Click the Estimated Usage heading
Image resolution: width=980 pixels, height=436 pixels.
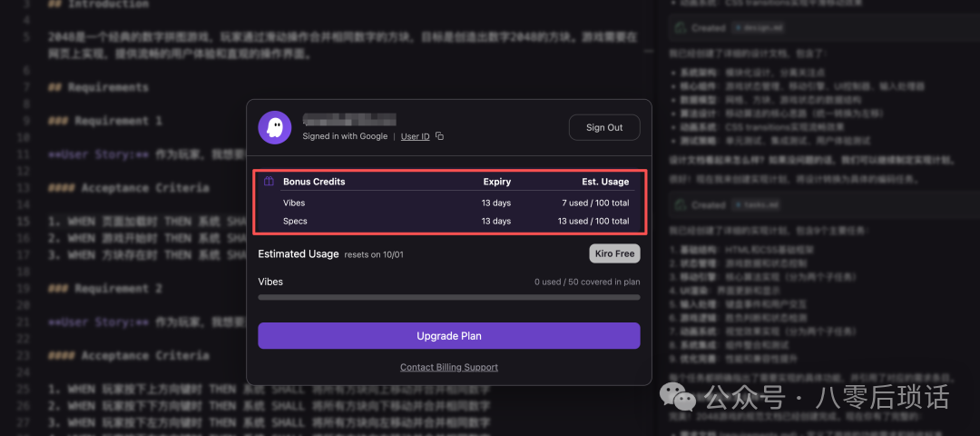(x=299, y=254)
